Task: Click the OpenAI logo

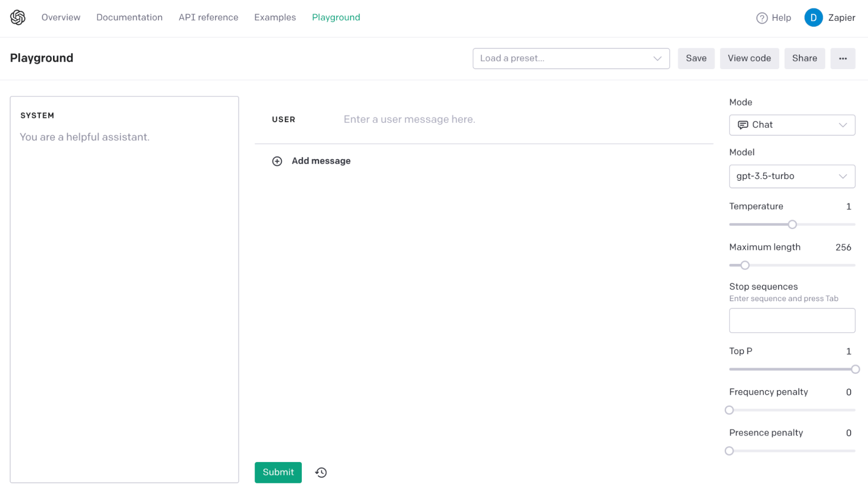Action: 17,17
